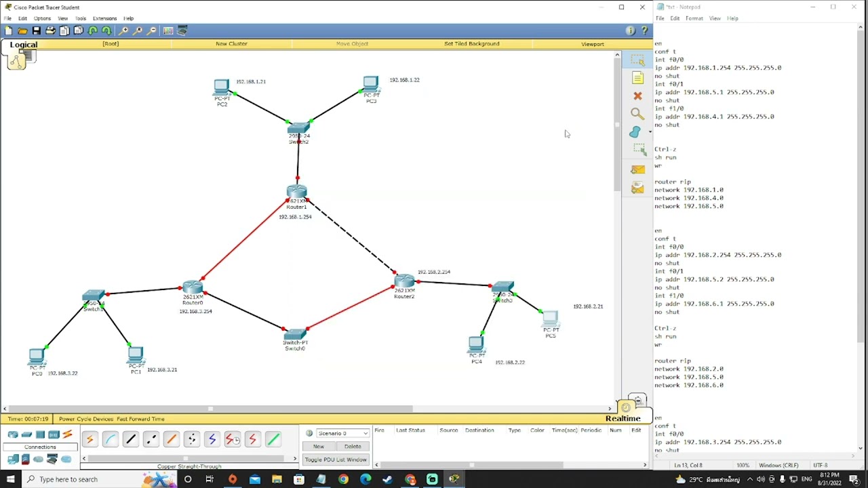Zoom out of the workspace
Viewport: 868px width, 488px height.
[151, 30]
